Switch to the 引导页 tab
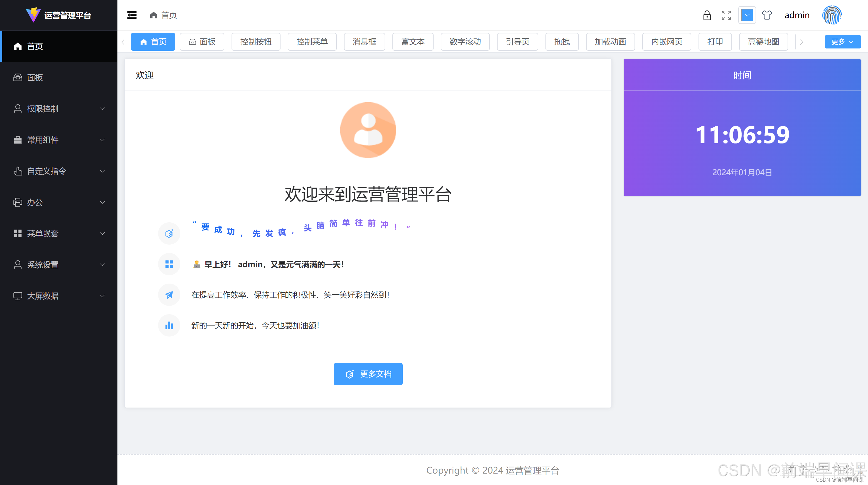The width and height of the screenshot is (868, 485). point(518,42)
